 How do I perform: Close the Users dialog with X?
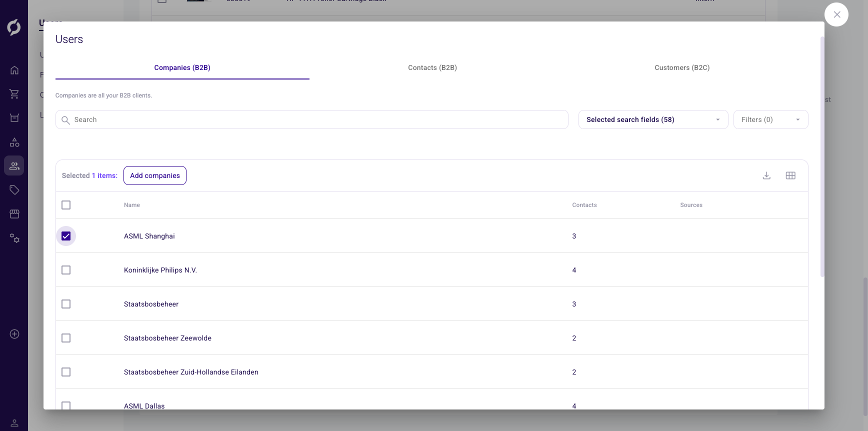point(836,14)
